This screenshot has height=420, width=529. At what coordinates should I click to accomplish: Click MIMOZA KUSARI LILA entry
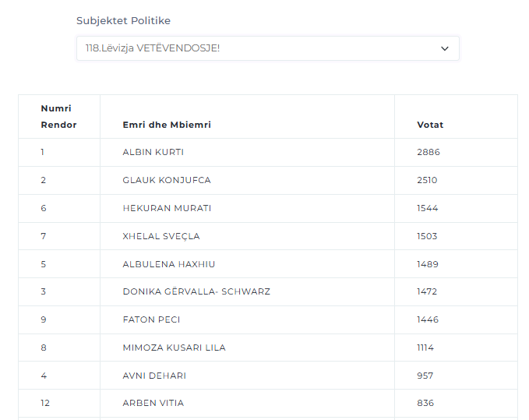click(174, 348)
